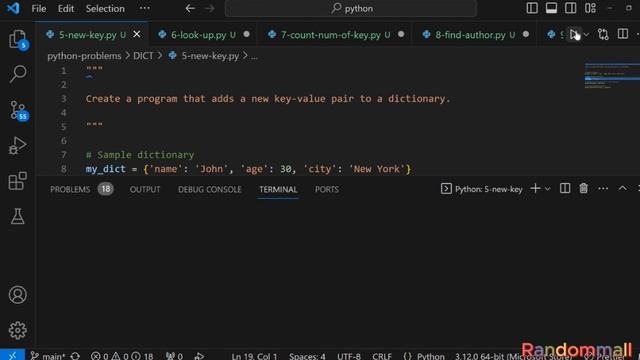
Task: Open the PROBLEMS panel tab
Action: pos(81,189)
